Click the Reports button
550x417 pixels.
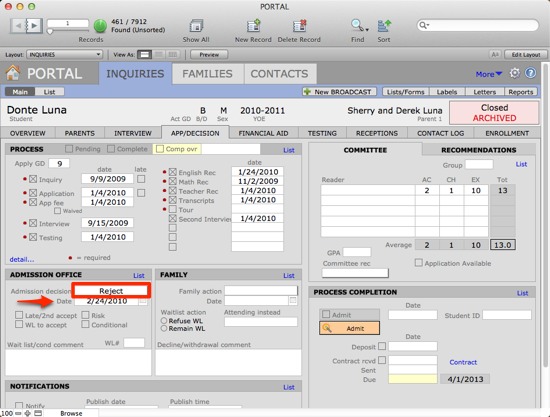(x=521, y=92)
